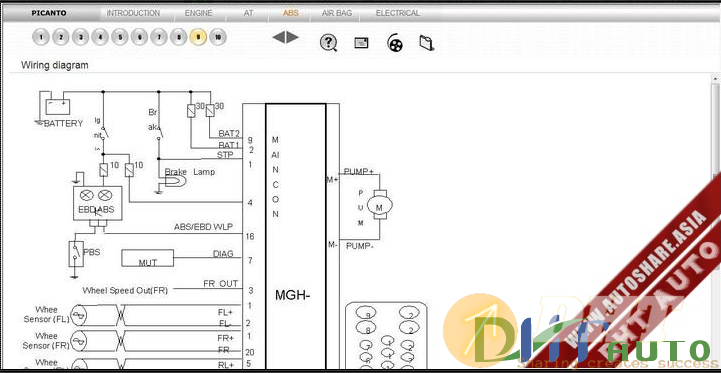Viewport: 721px width, 373px height.
Task: Go to page 4 button
Action: tap(100, 37)
